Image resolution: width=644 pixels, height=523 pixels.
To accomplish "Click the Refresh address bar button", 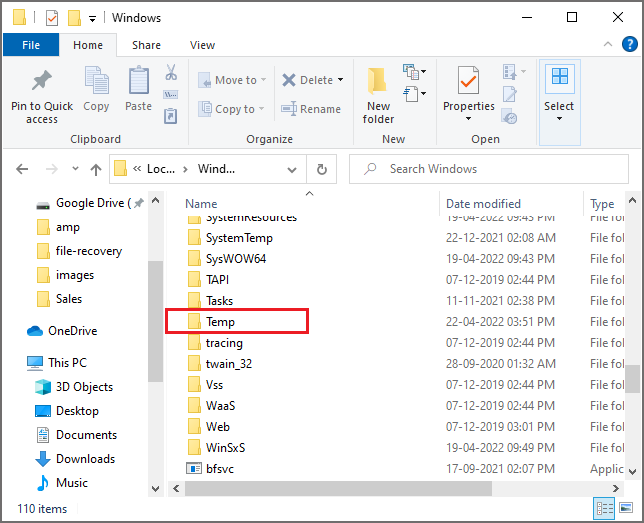I will tap(322, 169).
